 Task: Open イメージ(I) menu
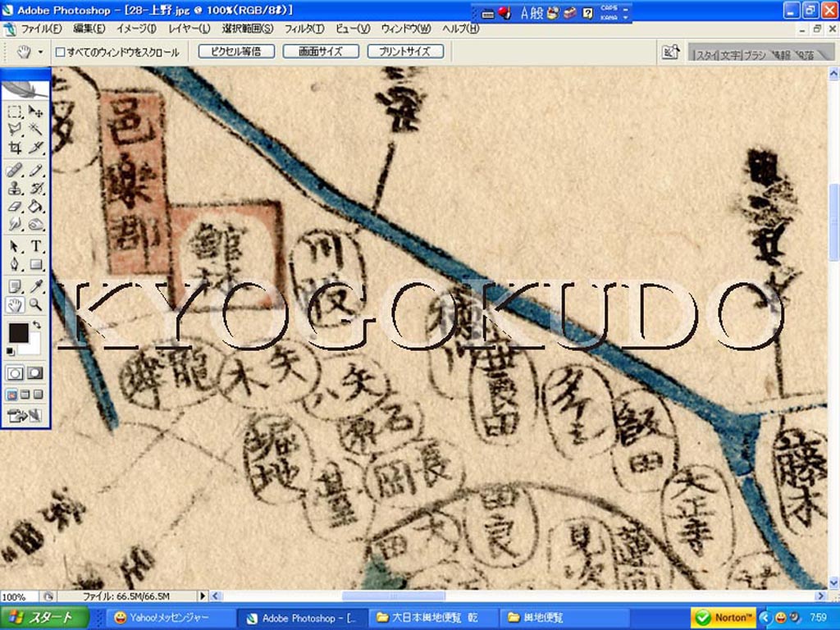click(136, 29)
